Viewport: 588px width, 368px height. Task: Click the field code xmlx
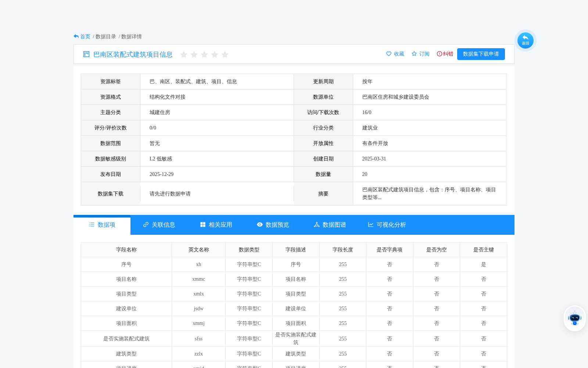click(x=199, y=294)
